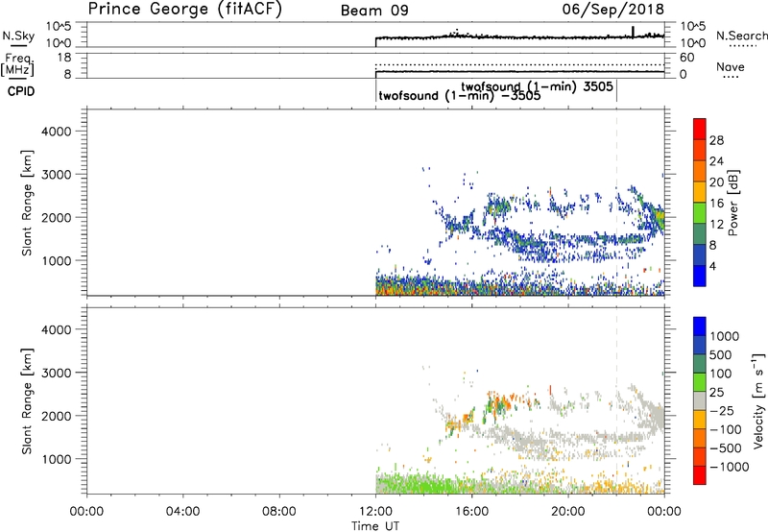768x532 pixels.
Task: Click '2000' on the velocity panel range axis
Action: 56,417
